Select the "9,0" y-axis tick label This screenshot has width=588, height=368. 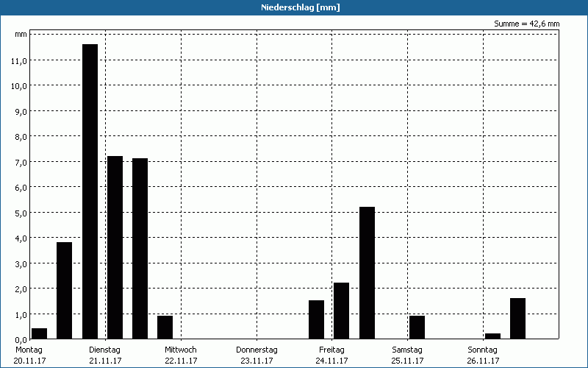pyautogui.click(x=21, y=112)
